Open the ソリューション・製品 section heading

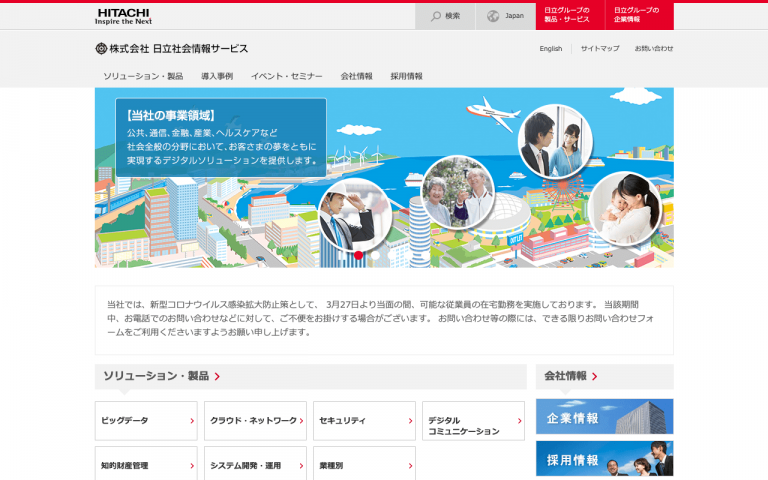(x=156, y=376)
